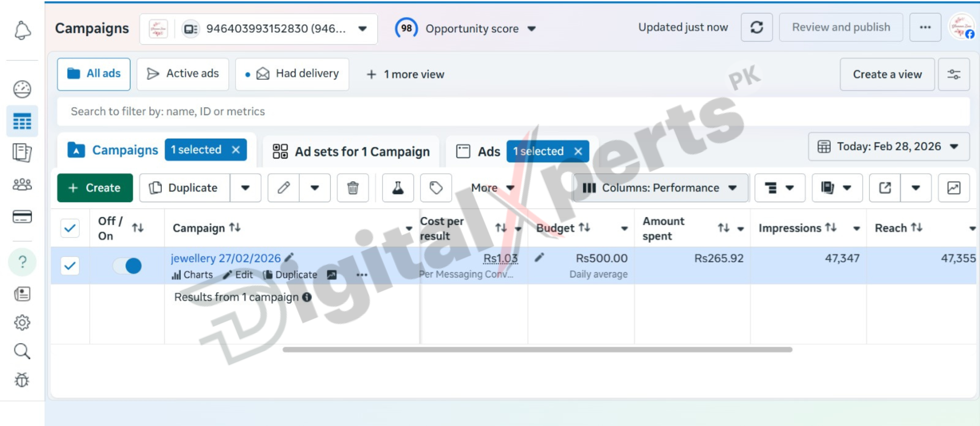This screenshot has width=980, height=426.
Task: Open billing card icon in sidebar
Action: point(22,216)
